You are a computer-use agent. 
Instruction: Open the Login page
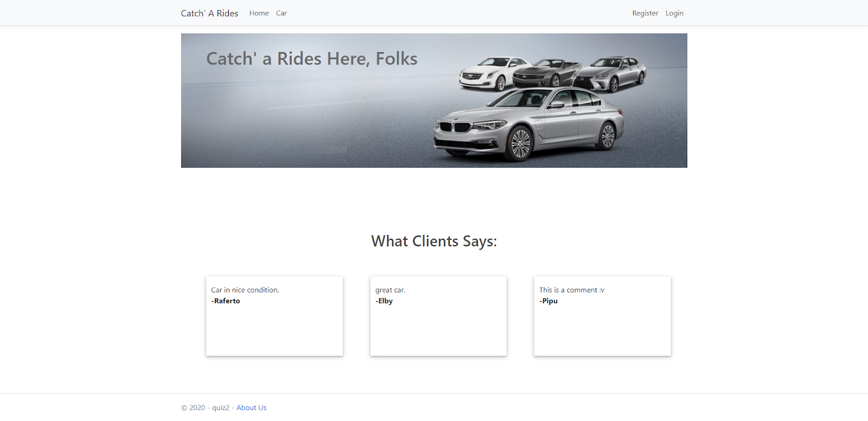[674, 13]
